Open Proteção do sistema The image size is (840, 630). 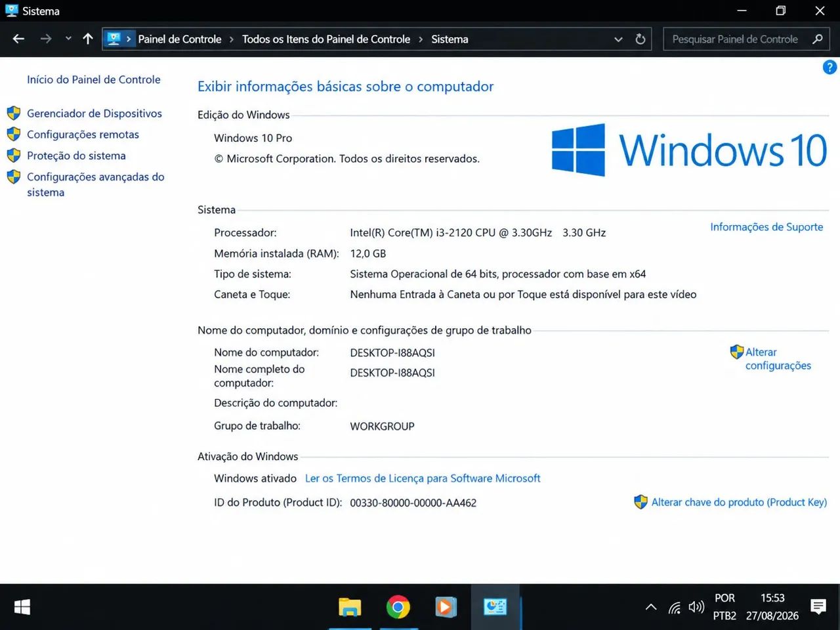click(76, 156)
